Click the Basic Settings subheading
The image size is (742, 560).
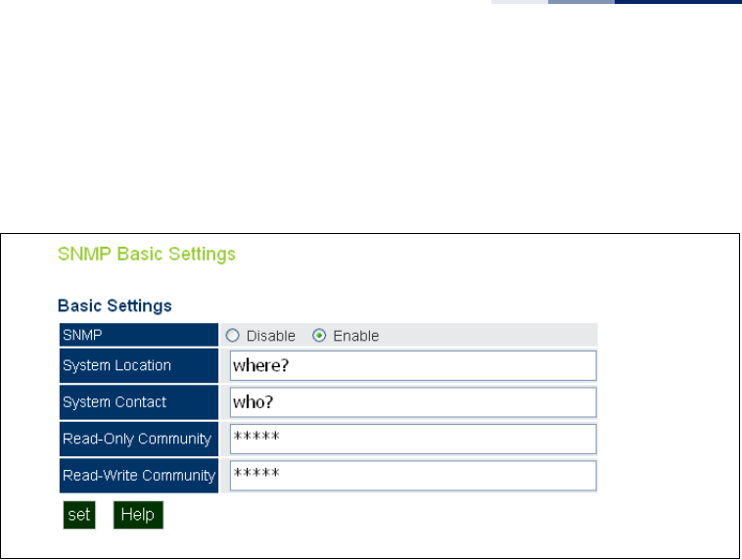pyautogui.click(x=115, y=305)
